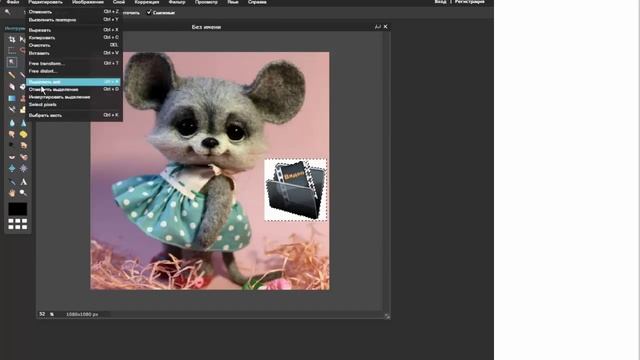The height and width of the screenshot is (360, 640).
Task: Select the Sponge tool yellow icon
Action: click(23, 134)
